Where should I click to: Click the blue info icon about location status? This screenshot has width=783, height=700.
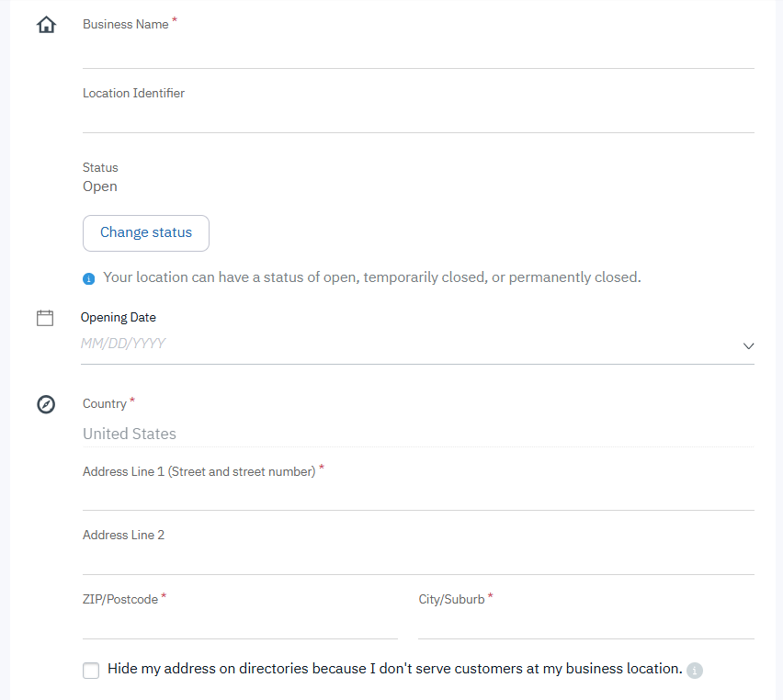pos(88,278)
